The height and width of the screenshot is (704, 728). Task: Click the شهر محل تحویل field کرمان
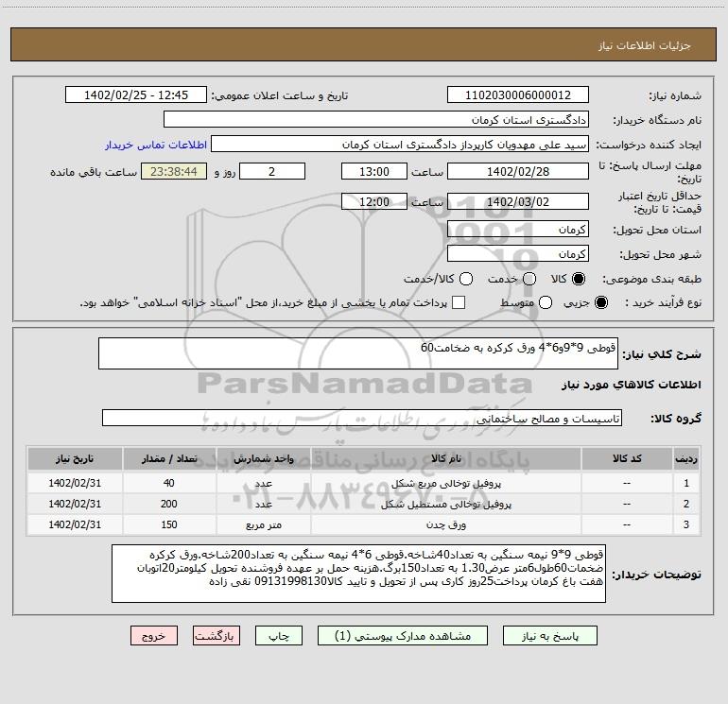[x=518, y=254]
